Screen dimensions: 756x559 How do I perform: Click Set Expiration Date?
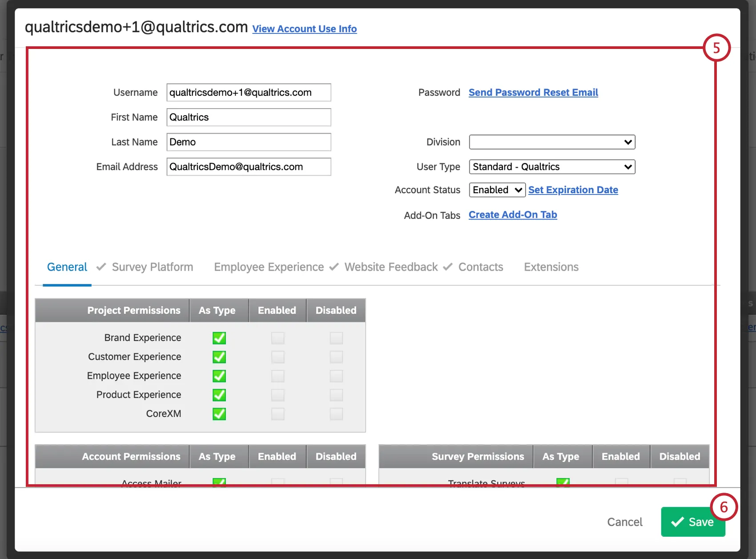click(573, 190)
